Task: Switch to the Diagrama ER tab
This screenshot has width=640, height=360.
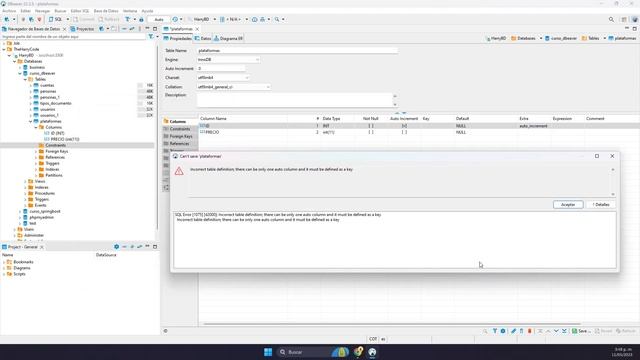Action: (229, 38)
